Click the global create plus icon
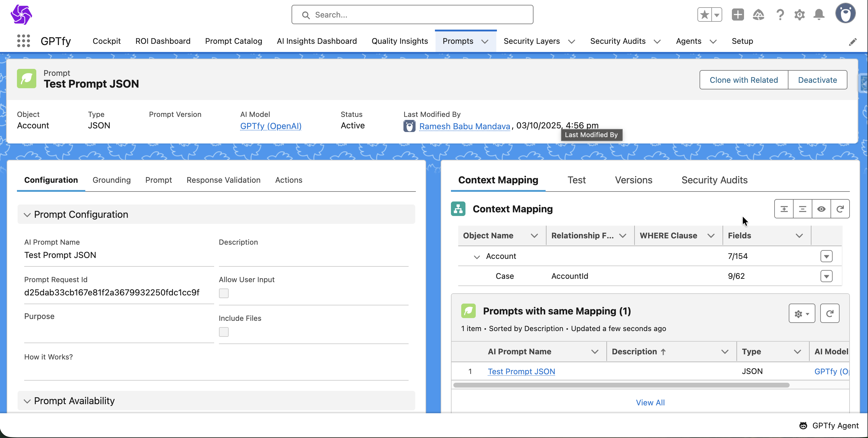Screen dimensions: 868x438 pyautogui.click(x=738, y=14)
